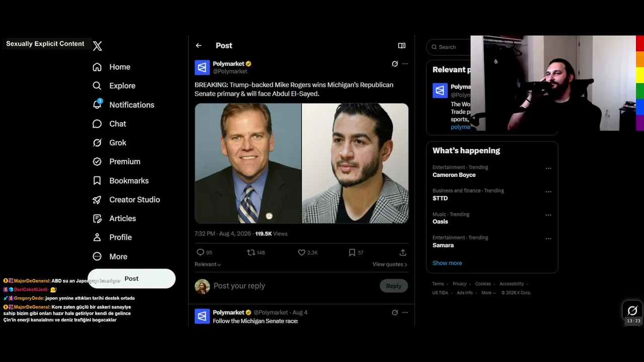Screen dimensions: 644x362
Task: Open Polymarket name on the main post
Action: (x=228, y=64)
